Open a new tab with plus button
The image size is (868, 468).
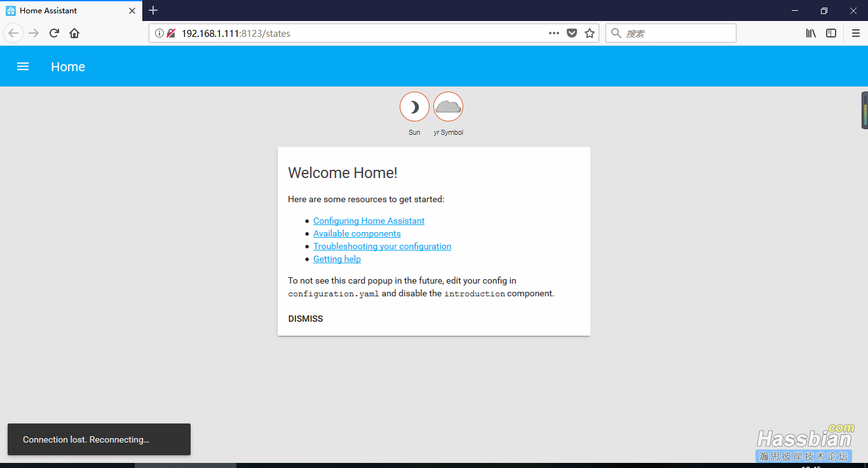(153, 10)
